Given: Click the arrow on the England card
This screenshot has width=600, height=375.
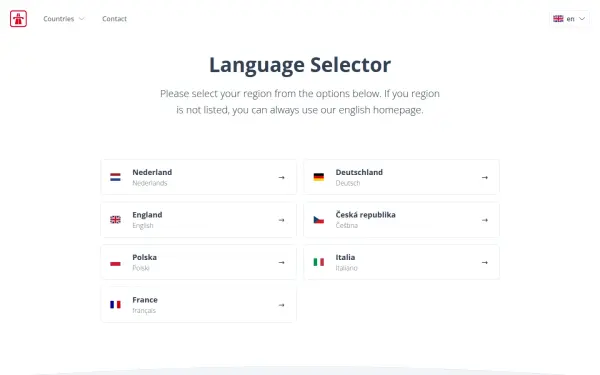Looking at the screenshot, I should [282, 220].
